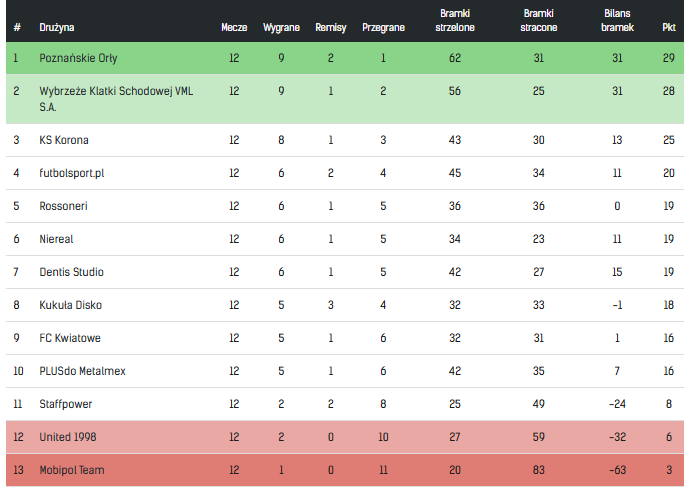Sort by the Remisy column header
This screenshot has width=684, height=487.
click(x=331, y=27)
